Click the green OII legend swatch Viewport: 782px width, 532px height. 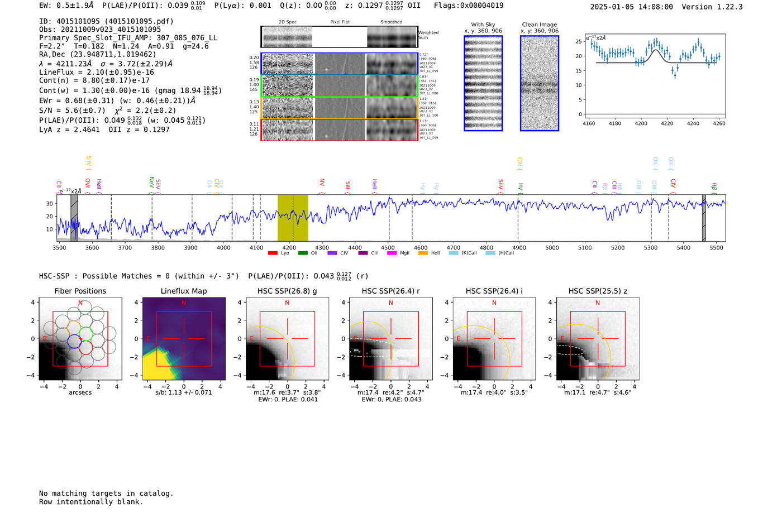coord(303,253)
